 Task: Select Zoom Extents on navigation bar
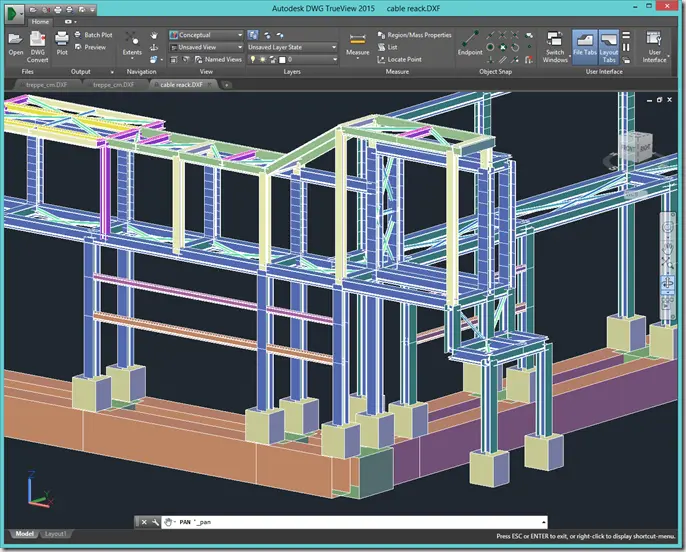click(x=668, y=264)
